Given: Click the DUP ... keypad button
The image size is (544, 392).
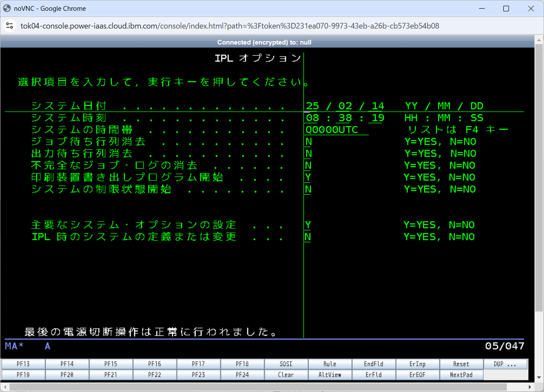Looking at the screenshot, I should pyautogui.click(x=505, y=364).
